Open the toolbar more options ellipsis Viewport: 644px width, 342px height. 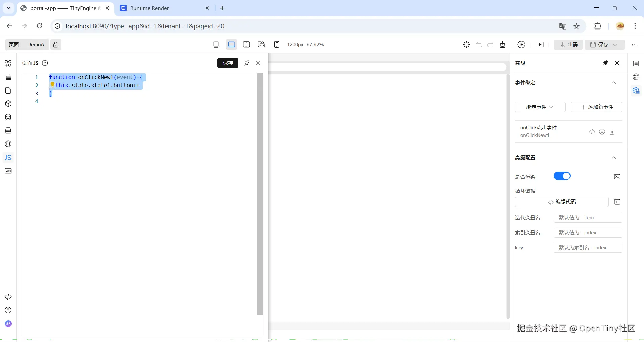(x=634, y=45)
